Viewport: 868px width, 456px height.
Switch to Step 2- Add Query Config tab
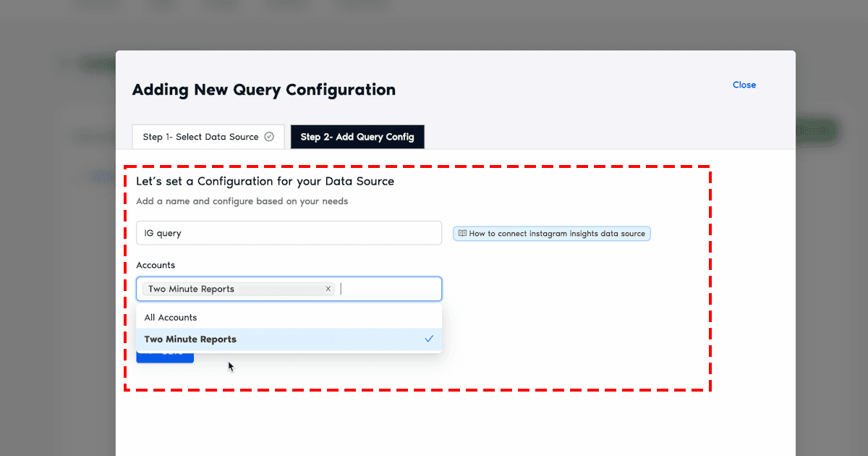pyautogui.click(x=357, y=137)
